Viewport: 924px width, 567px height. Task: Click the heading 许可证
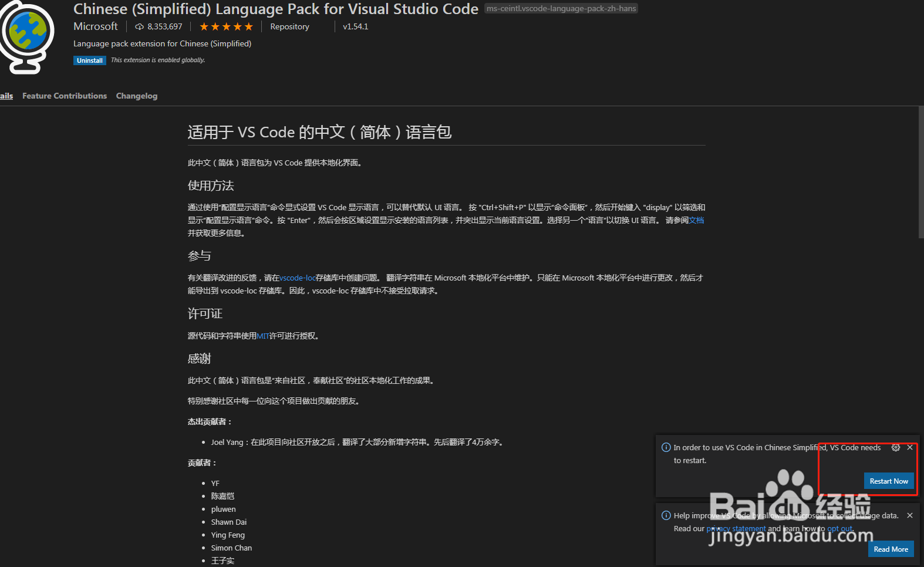205,313
